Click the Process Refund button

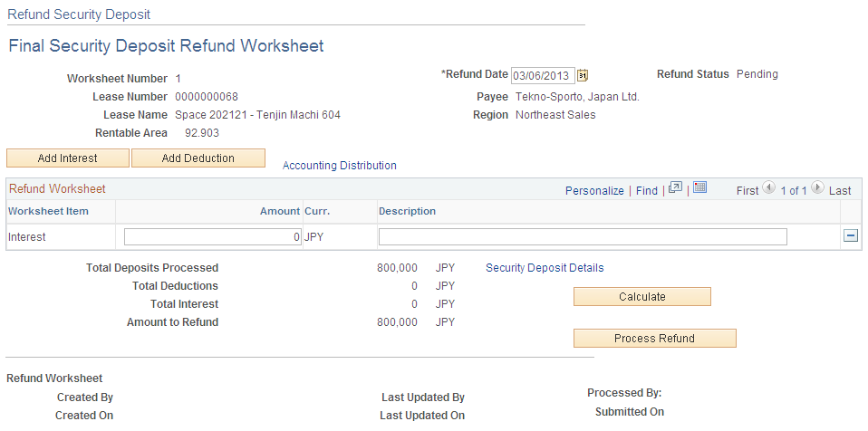coord(655,338)
